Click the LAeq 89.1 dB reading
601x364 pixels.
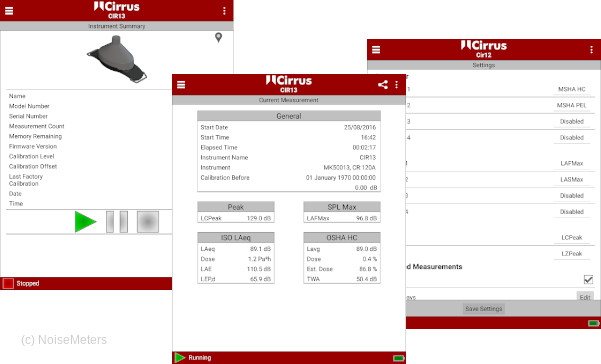tap(236, 249)
